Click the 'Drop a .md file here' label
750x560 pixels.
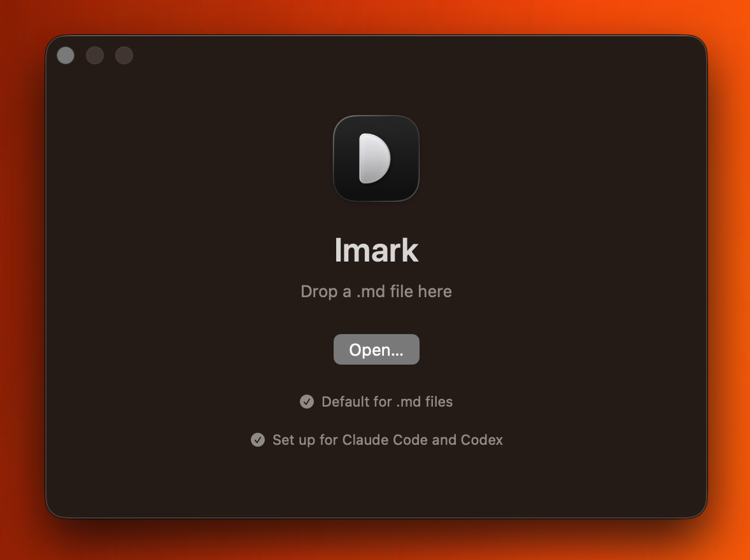(376, 291)
